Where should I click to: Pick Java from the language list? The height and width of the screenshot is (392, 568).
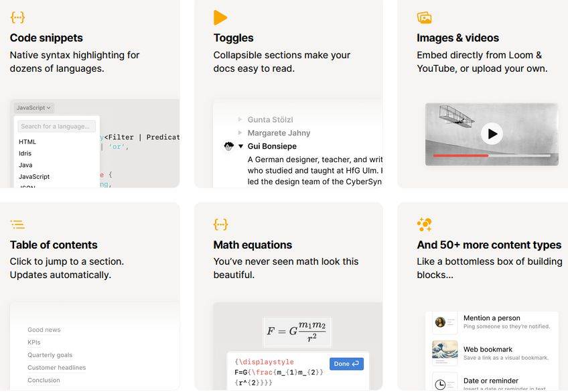pyautogui.click(x=25, y=165)
